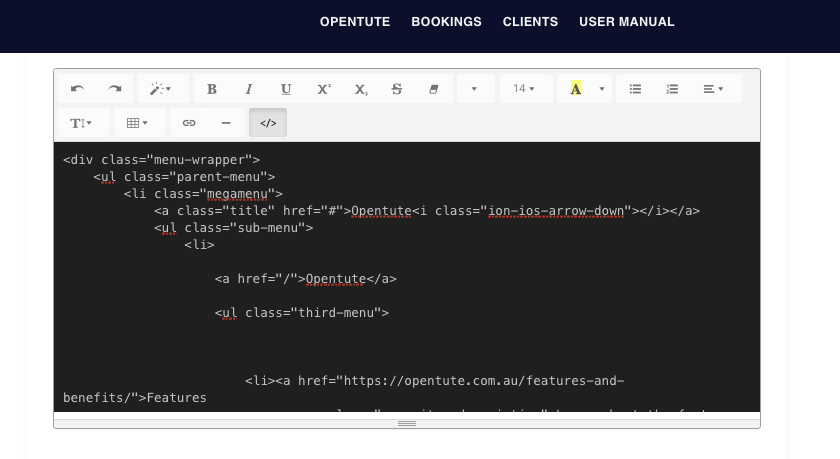Insert a hyperlink with the link icon
840x459 pixels.
click(x=189, y=123)
